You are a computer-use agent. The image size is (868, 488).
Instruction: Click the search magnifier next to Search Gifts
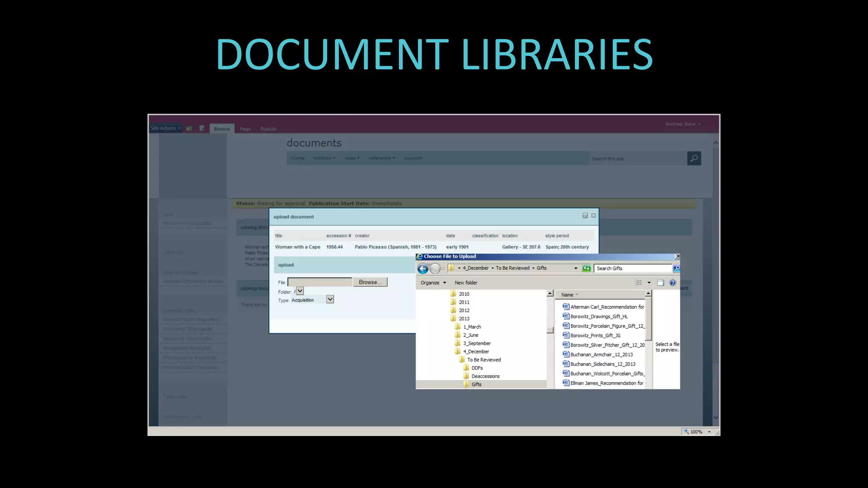(x=676, y=269)
